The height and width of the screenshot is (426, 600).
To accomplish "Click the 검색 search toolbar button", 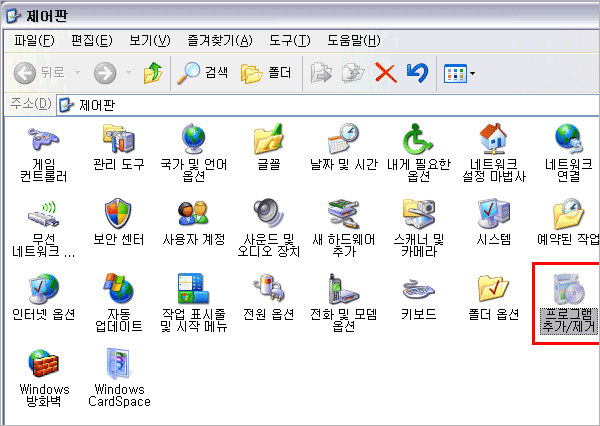I will point(202,73).
